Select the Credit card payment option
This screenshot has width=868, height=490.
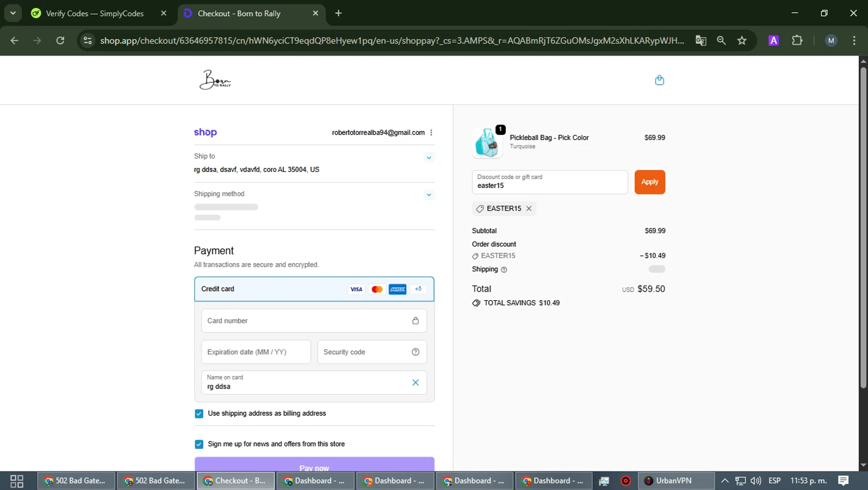coord(314,289)
